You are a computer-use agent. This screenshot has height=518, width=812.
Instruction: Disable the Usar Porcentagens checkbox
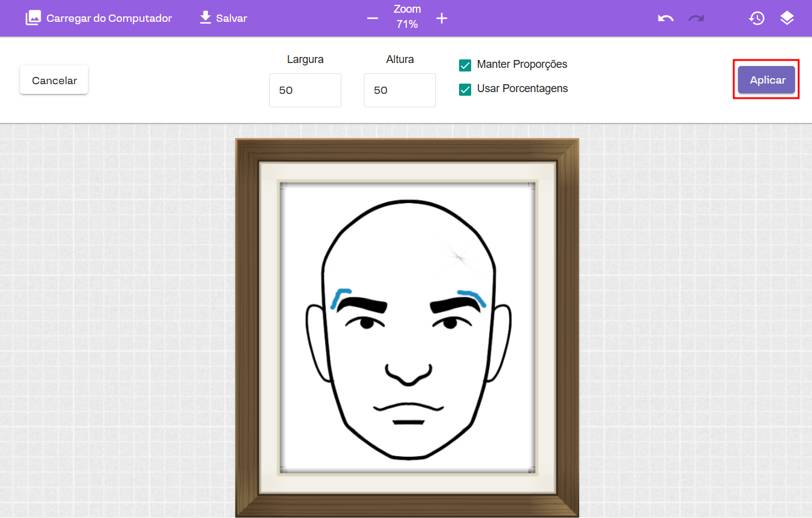[465, 90]
